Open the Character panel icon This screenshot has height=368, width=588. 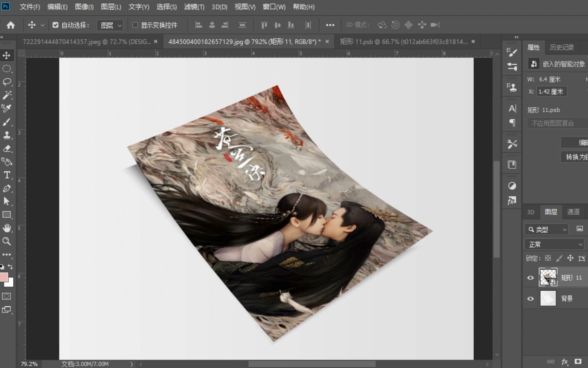pos(512,109)
